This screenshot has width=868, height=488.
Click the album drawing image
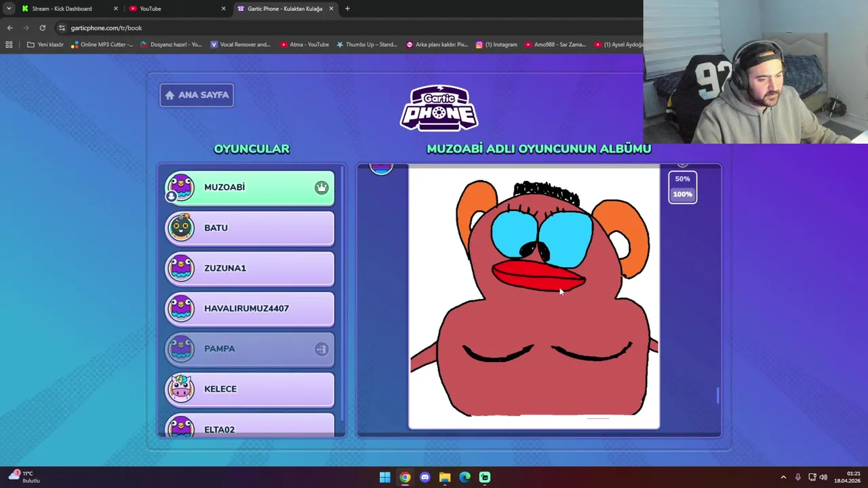pyautogui.click(x=534, y=298)
